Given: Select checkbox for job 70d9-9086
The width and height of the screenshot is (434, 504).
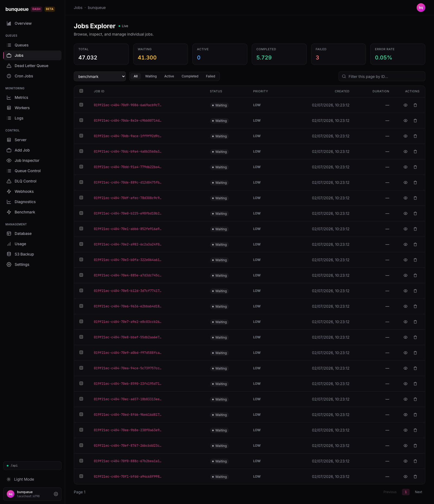Looking at the screenshot, I should tap(81, 105).
